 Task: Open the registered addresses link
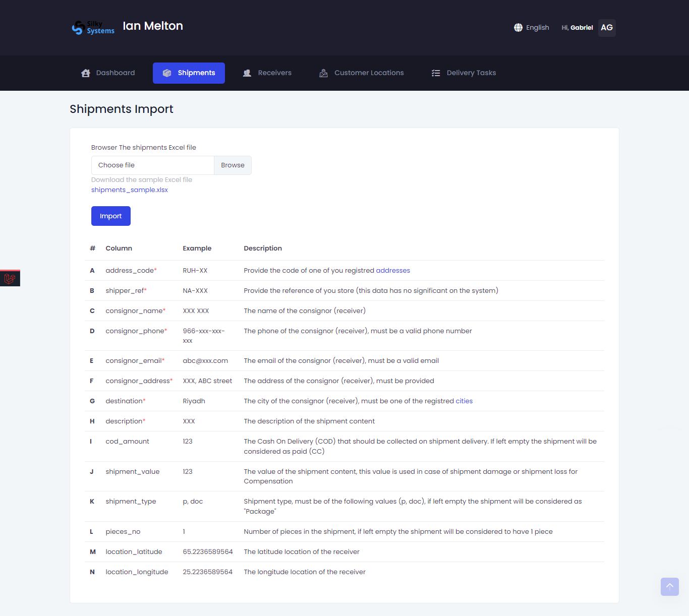click(393, 271)
